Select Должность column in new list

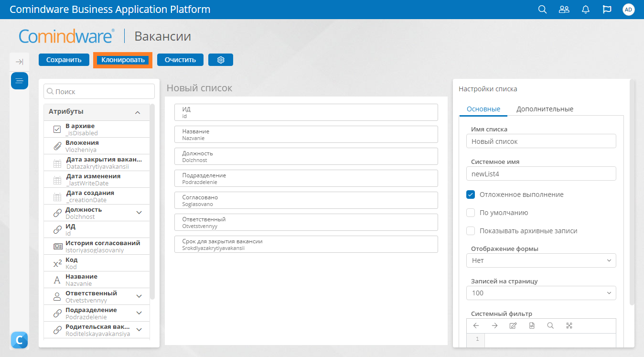[x=306, y=156]
